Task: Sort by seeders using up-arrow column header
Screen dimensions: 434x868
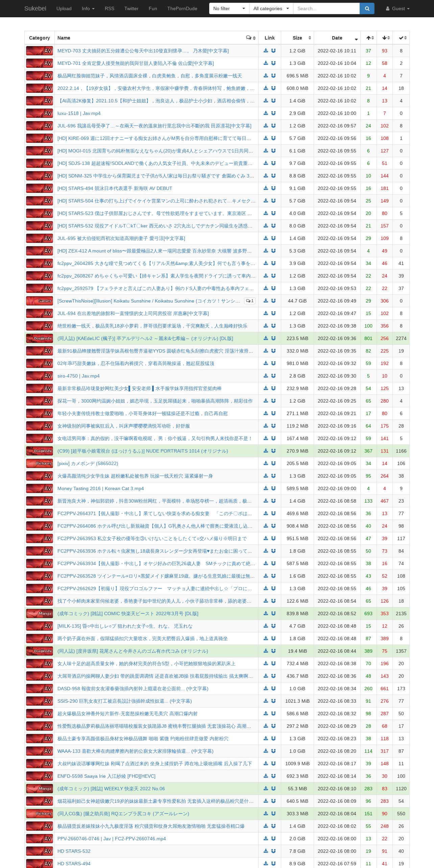Action: [368, 38]
